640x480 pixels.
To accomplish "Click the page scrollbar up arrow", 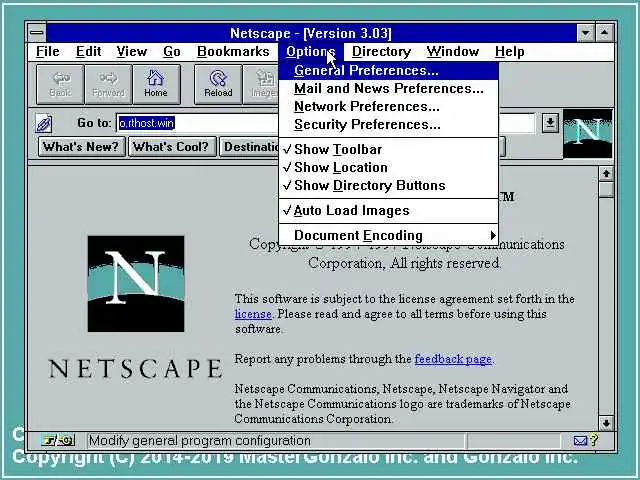I will [x=606, y=174].
